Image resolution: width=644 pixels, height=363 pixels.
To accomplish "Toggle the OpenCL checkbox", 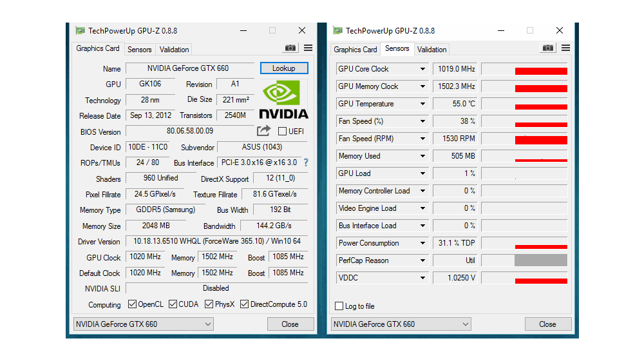I will 132,304.
